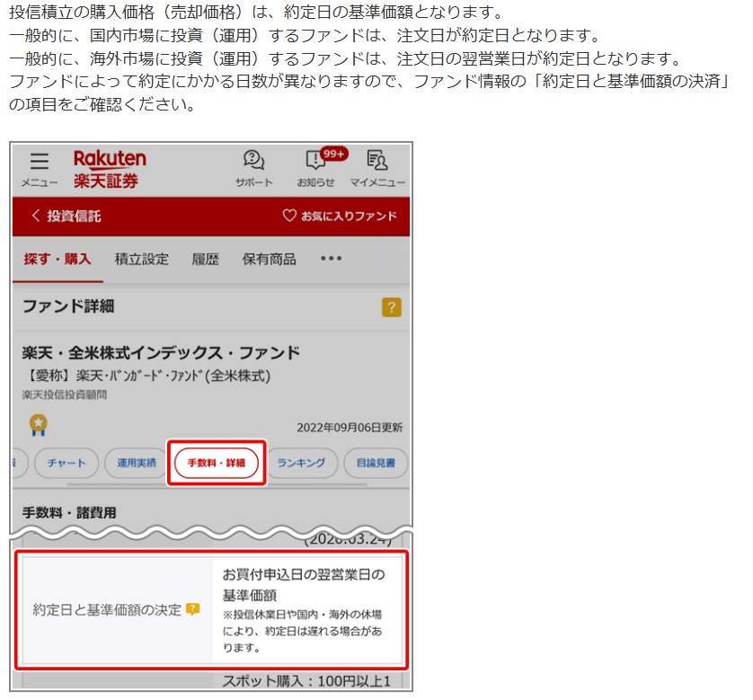
Task: Select the 運用実績 pill button
Action: click(135, 463)
